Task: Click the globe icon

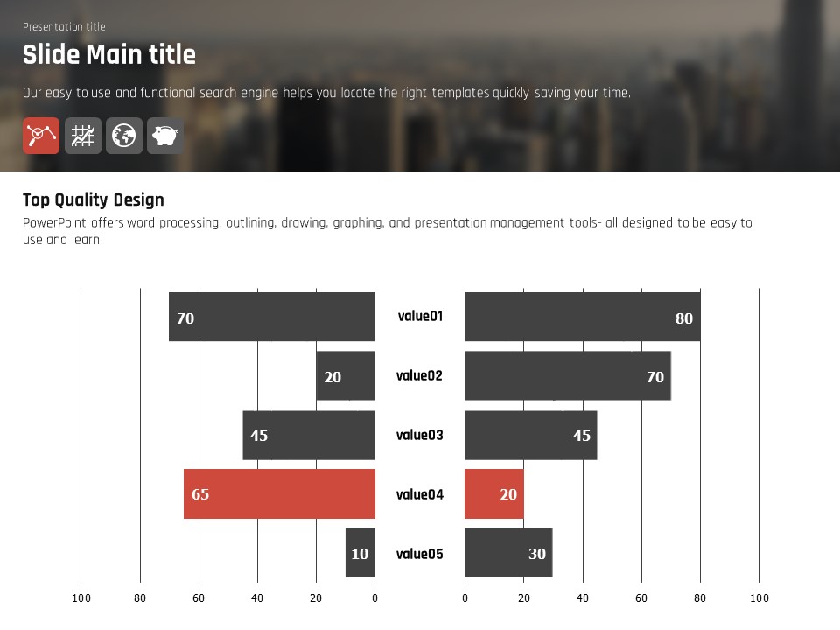Action: click(x=124, y=136)
